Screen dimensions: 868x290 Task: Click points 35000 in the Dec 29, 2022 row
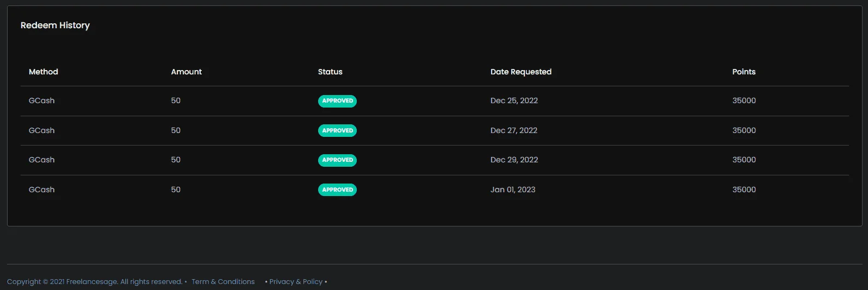[x=744, y=160]
